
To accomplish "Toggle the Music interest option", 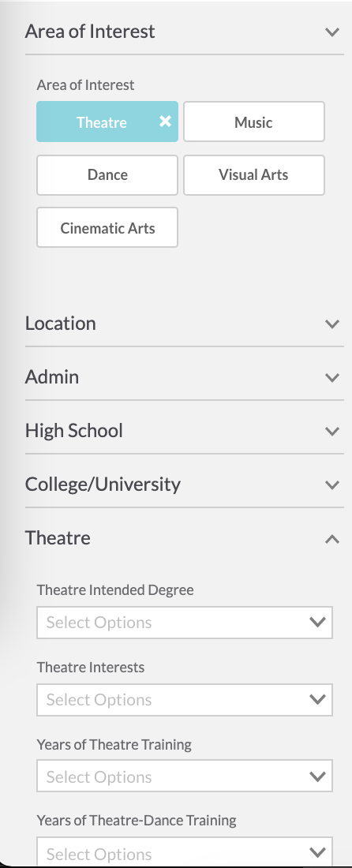I will [x=254, y=122].
